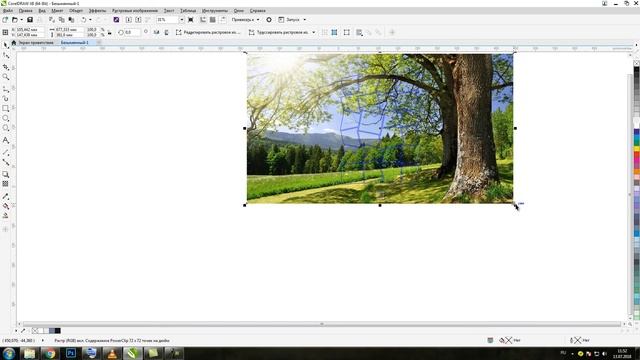This screenshot has height=360, width=640.
Task: Click Edit Bitmap button
Action: pos(208,32)
